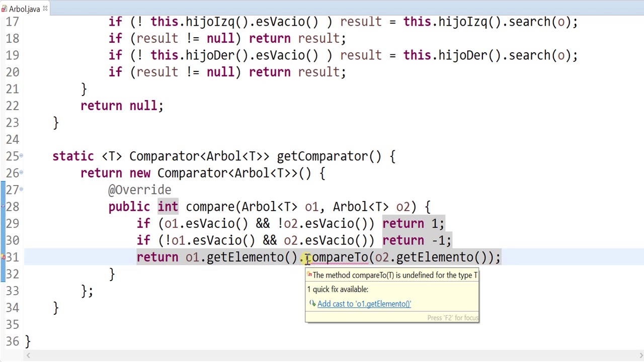This screenshot has width=644, height=362.
Task: Click line number 36 in the gutter
Action: pos(13,342)
